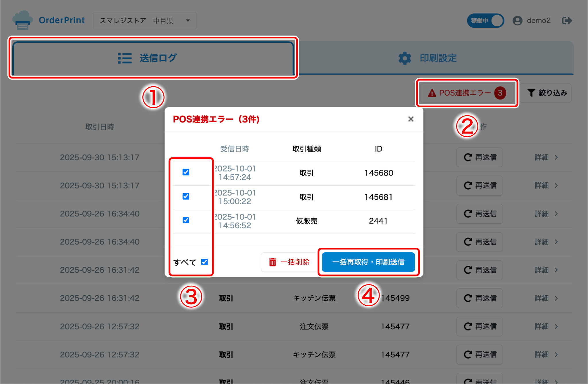Click the funnel icon for 絞り込み

pos(531,93)
